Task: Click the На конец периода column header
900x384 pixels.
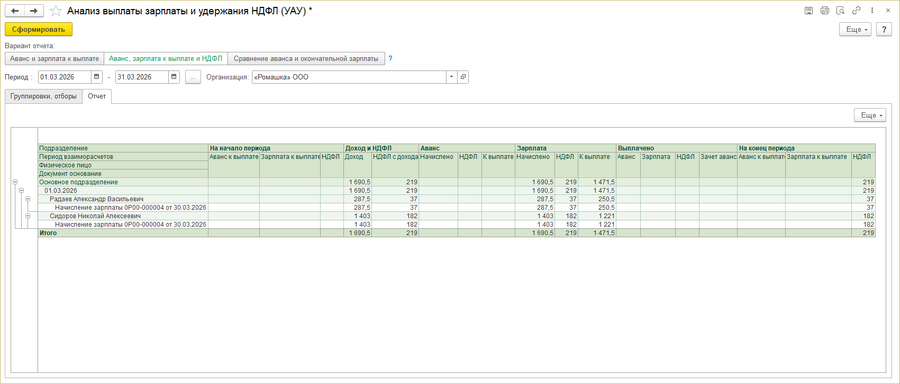Action: point(806,148)
